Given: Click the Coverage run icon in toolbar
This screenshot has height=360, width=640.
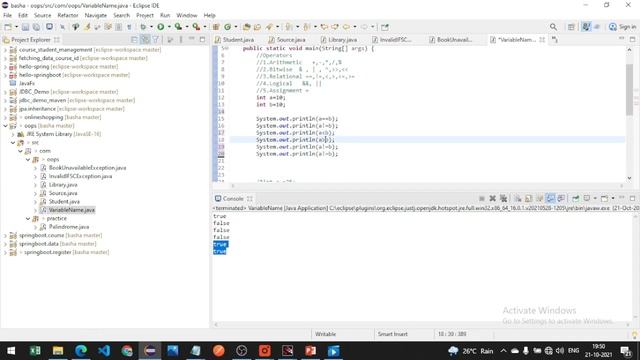Looking at the screenshot, I should pyautogui.click(x=178, y=27).
